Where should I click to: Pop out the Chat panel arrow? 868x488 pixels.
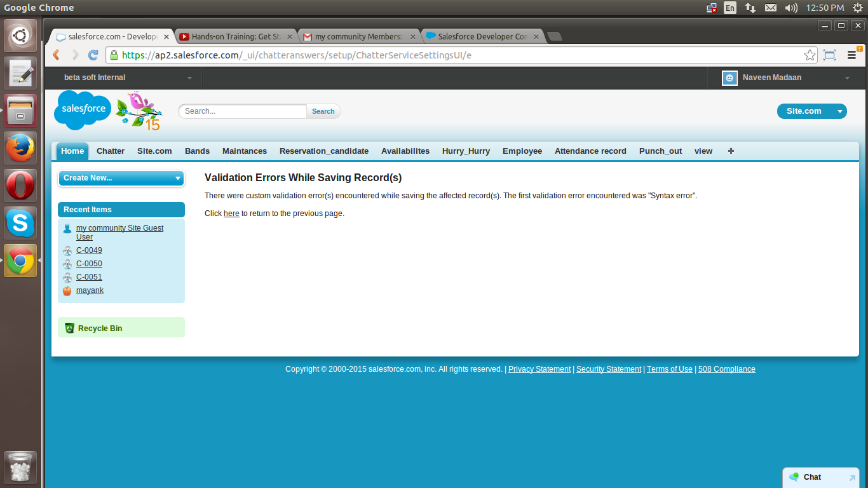coord(852,477)
